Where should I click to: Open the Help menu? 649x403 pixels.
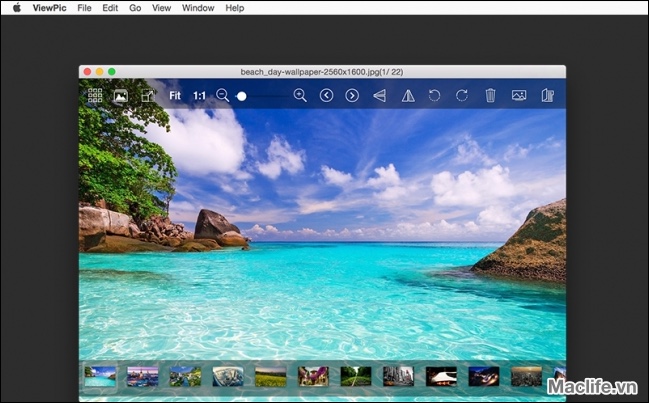[x=235, y=8]
